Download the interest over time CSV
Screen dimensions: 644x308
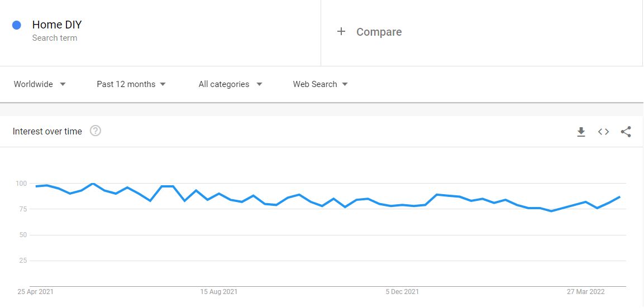point(581,132)
